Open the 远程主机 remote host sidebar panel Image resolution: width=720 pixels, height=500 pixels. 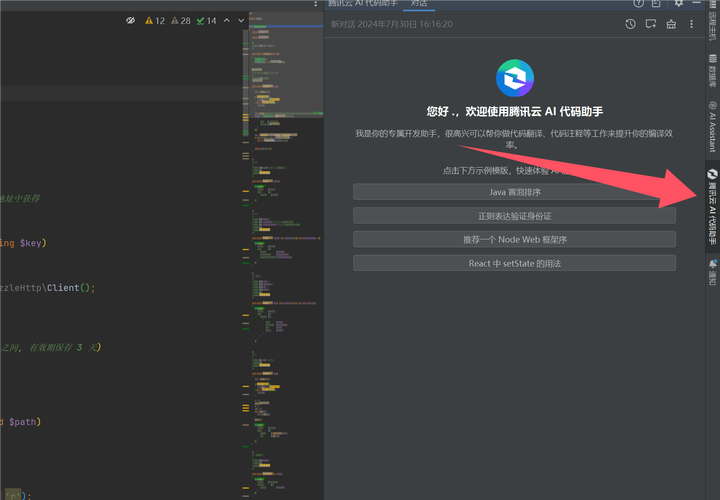point(712,21)
